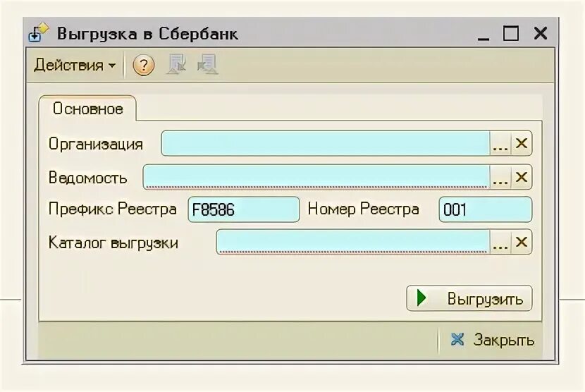Browse for Каталог выгрузки folder
The width and height of the screenshot is (585, 392).
pos(500,242)
